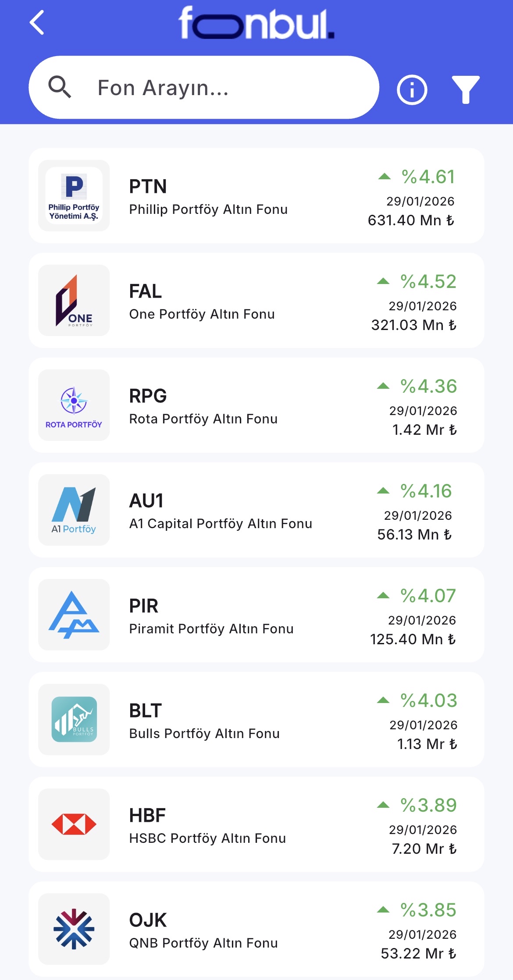Screen dimensions: 513x980
Task: Tap the A1 Portföy logo
Action: (74, 510)
